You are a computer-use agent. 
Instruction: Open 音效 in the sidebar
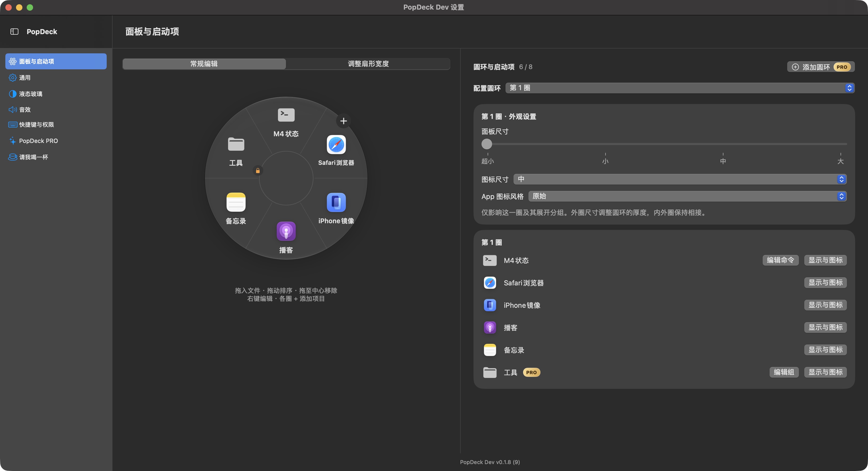[x=56, y=110]
